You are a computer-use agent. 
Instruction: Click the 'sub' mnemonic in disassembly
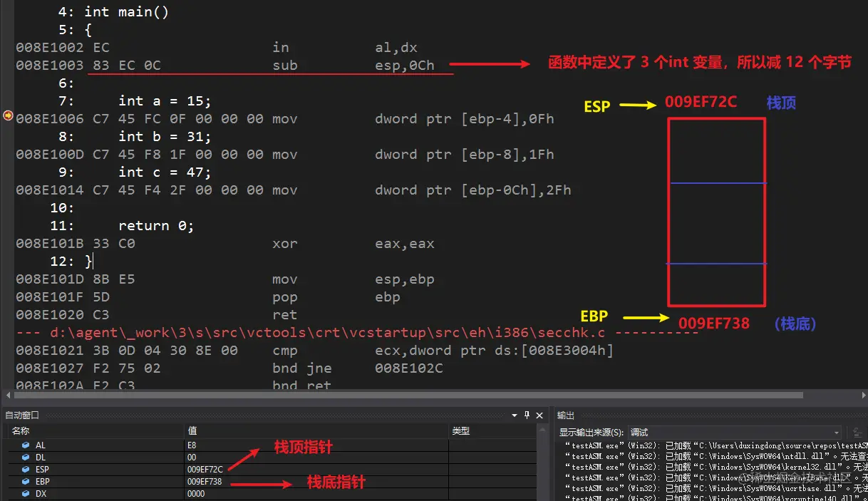(285, 66)
